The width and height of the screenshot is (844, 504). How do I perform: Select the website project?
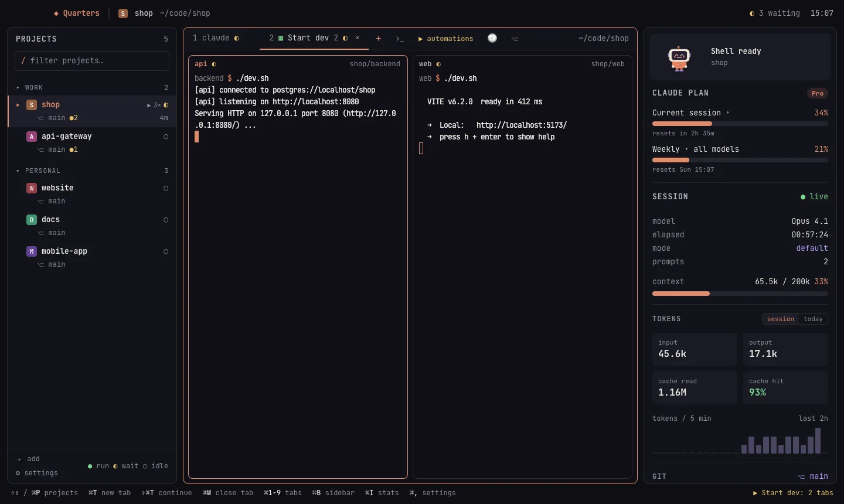[92, 194]
